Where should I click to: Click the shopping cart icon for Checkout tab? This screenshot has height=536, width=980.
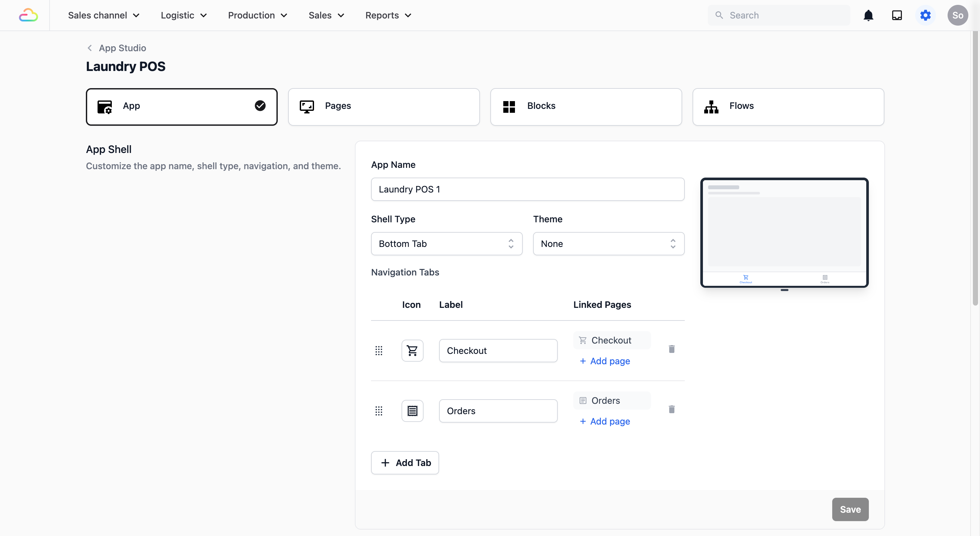tap(413, 350)
